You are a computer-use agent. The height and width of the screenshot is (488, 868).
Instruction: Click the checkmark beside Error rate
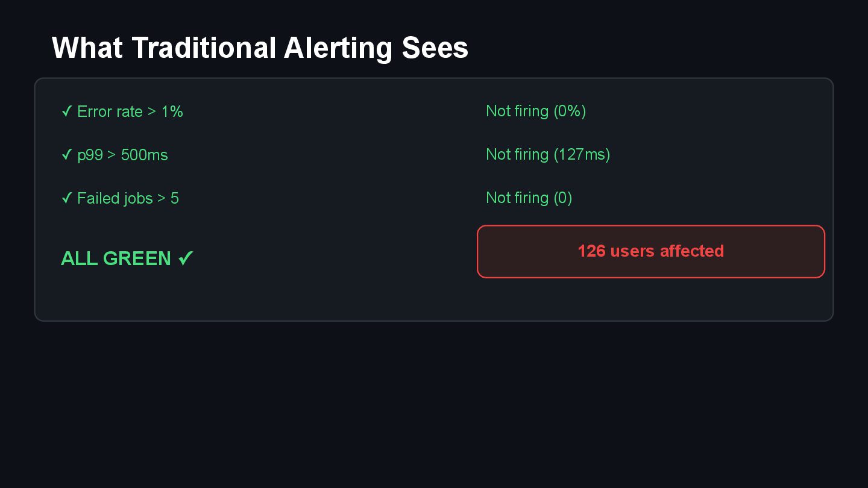point(66,111)
